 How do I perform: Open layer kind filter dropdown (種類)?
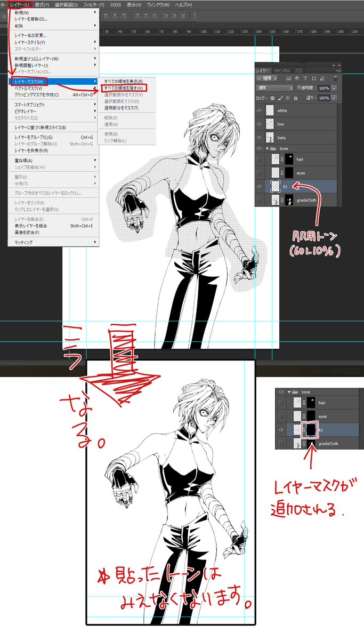click(266, 78)
